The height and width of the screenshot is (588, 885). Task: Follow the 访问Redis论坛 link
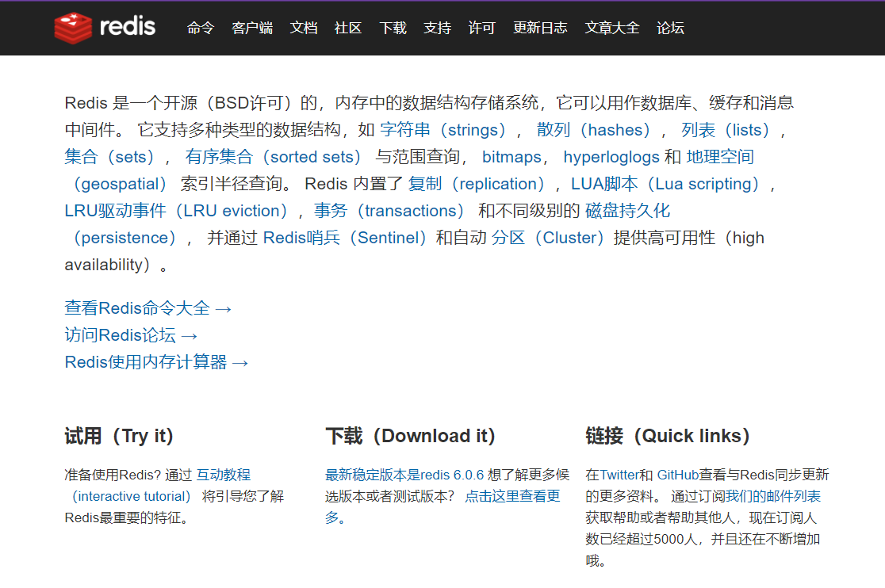tap(131, 335)
